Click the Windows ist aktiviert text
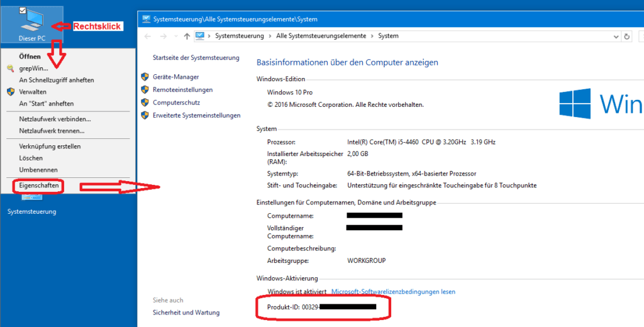The height and width of the screenshot is (327, 644). (297, 292)
